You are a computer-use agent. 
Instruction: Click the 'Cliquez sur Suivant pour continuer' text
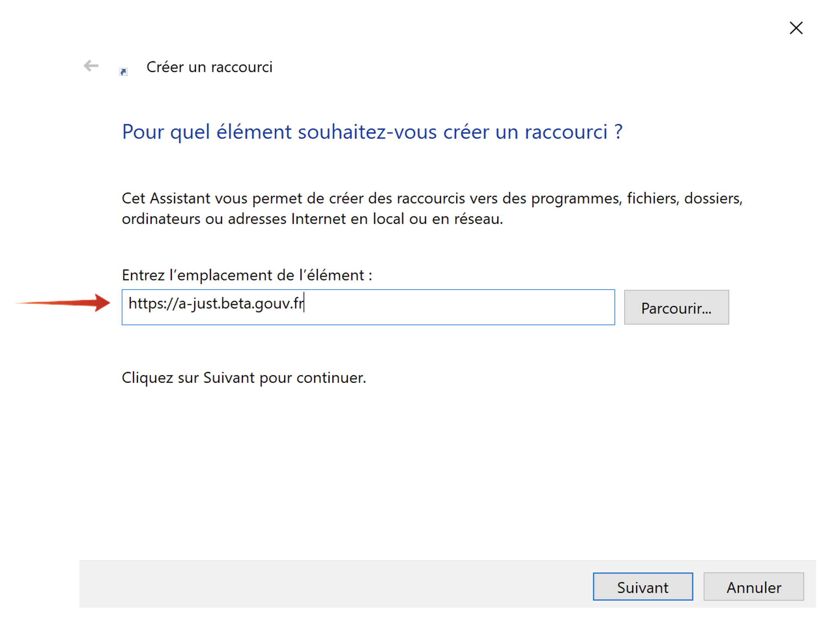(x=244, y=378)
